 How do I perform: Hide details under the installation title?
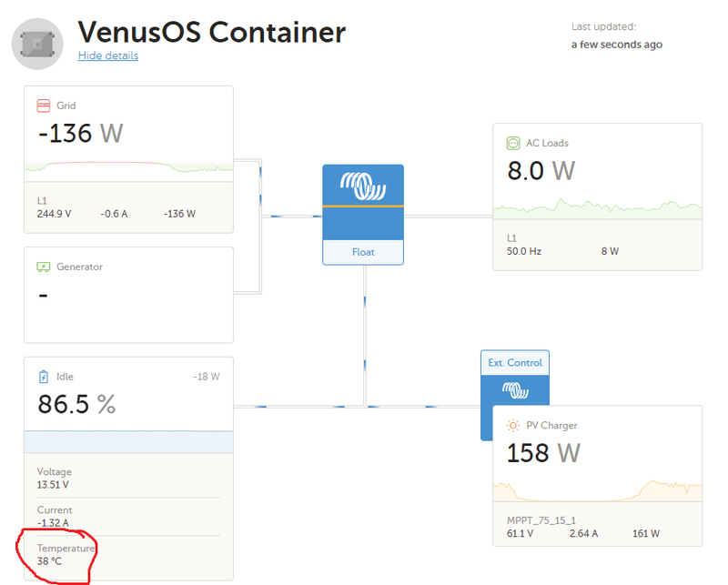click(107, 55)
